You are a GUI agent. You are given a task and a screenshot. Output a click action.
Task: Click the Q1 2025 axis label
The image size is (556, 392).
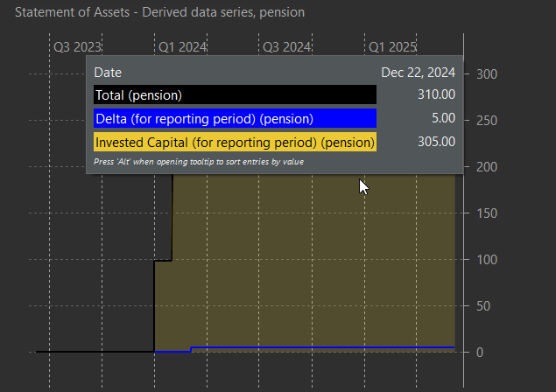click(x=392, y=47)
